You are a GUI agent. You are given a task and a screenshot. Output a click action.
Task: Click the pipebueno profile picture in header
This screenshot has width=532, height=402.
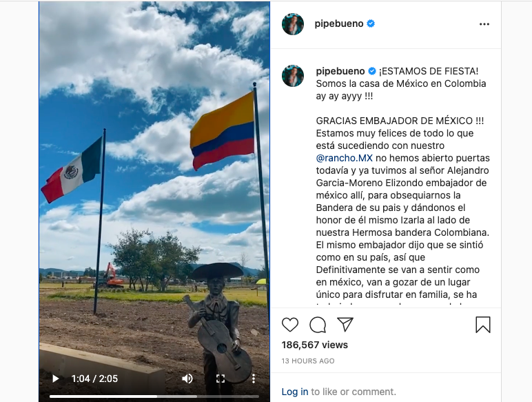click(293, 24)
